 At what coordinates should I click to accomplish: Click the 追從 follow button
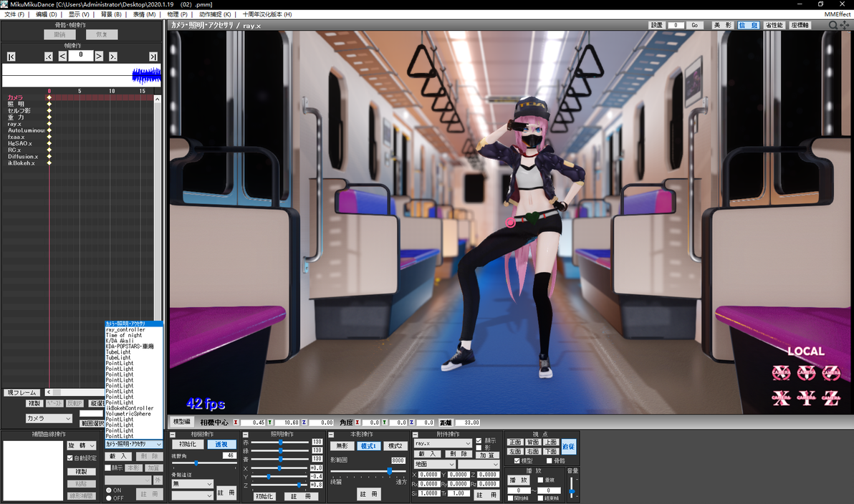[x=568, y=446]
